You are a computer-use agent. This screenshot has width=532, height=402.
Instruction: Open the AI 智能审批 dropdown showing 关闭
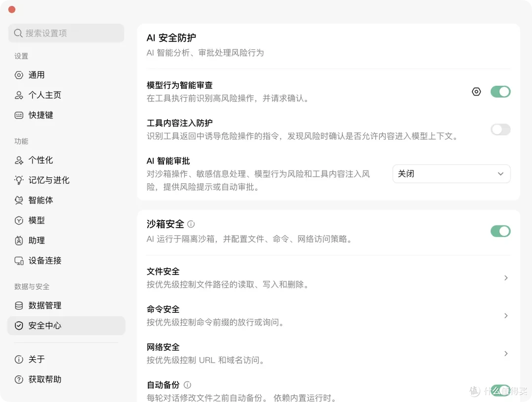point(451,174)
